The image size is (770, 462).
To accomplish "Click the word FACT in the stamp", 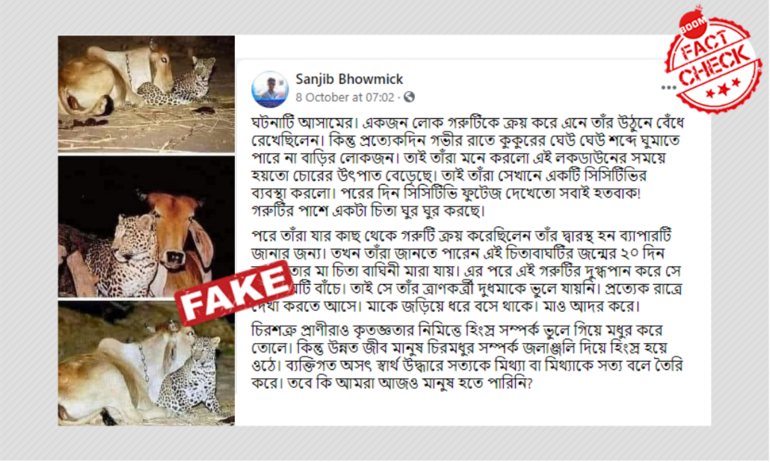I will point(707,45).
